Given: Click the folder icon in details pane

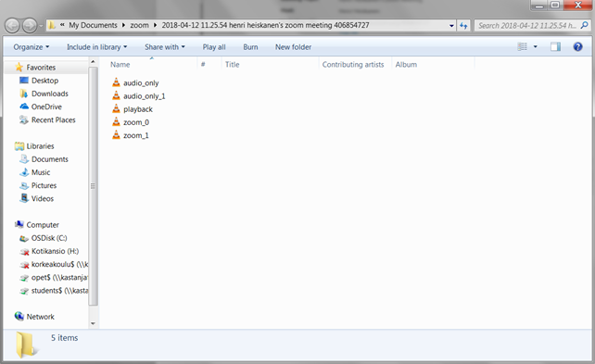Looking at the screenshot, I should (x=26, y=345).
